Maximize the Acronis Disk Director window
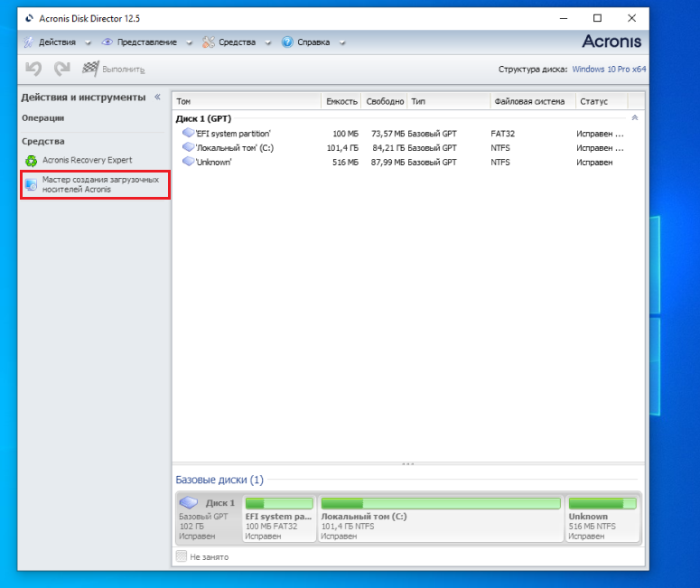 (597, 18)
